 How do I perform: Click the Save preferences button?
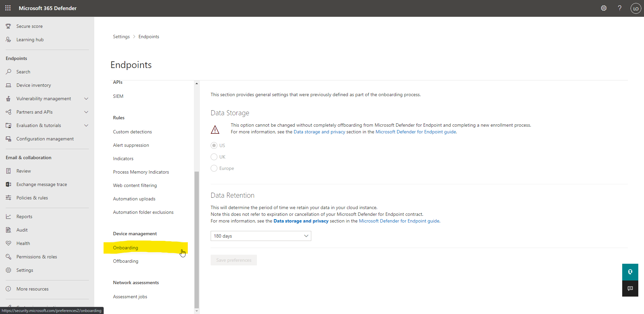point(233,260)
